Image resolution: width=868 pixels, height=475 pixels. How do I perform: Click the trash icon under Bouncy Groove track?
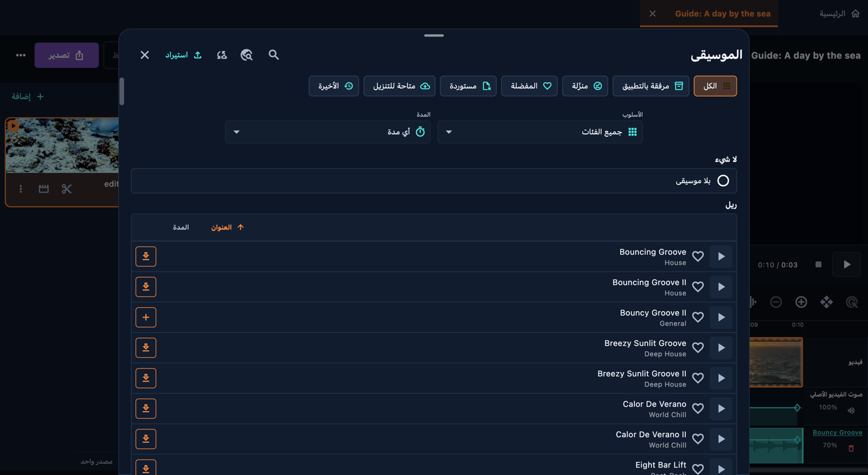pos(851,448)
